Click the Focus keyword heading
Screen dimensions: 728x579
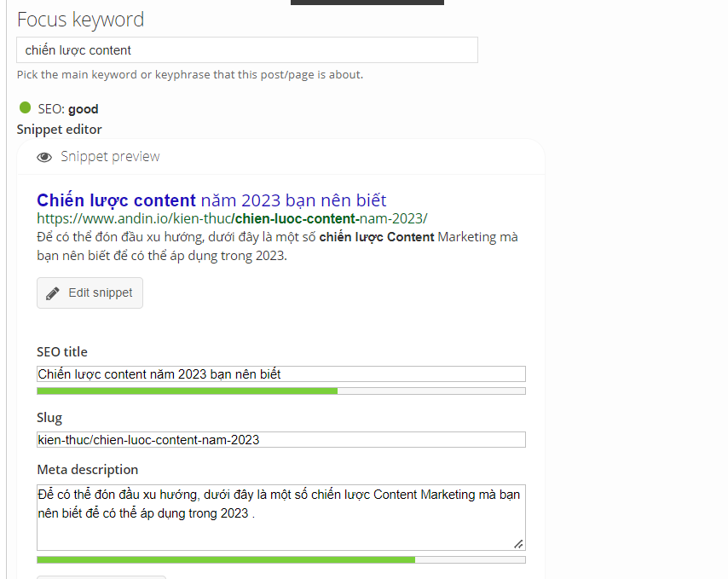[x=81, y=20]
